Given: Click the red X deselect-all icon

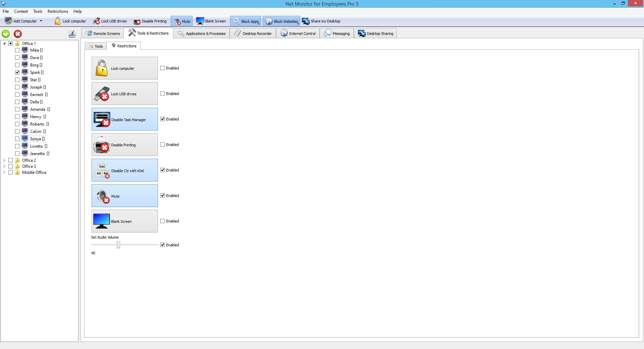Looking at the screenshot, I should click(x=18, y=34).
